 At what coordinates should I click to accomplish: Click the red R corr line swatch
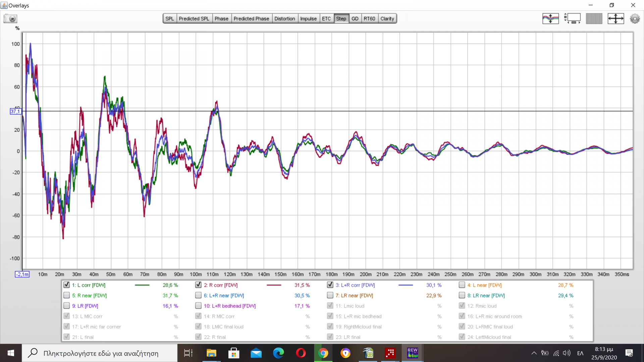274,285
